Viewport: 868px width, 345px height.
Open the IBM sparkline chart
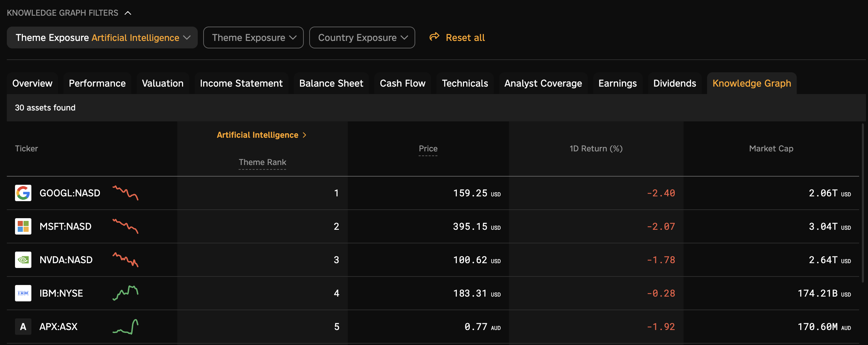tap(125, 293)
